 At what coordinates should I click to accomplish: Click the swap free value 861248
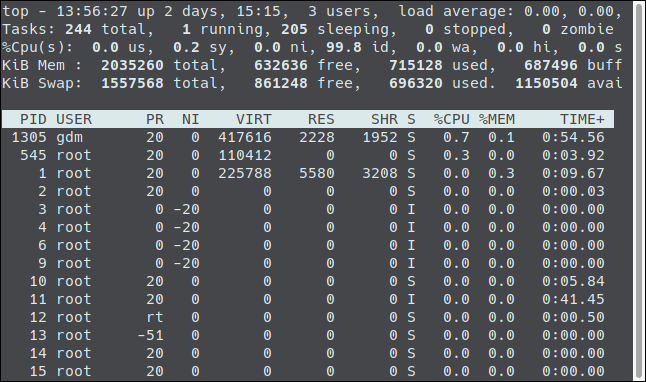point(281,83)
